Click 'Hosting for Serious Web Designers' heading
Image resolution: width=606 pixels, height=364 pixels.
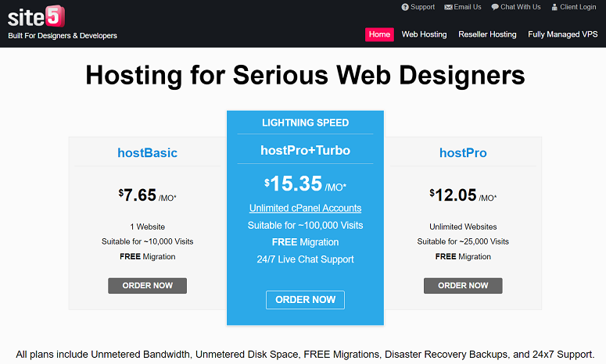click(x=305, y=75)
